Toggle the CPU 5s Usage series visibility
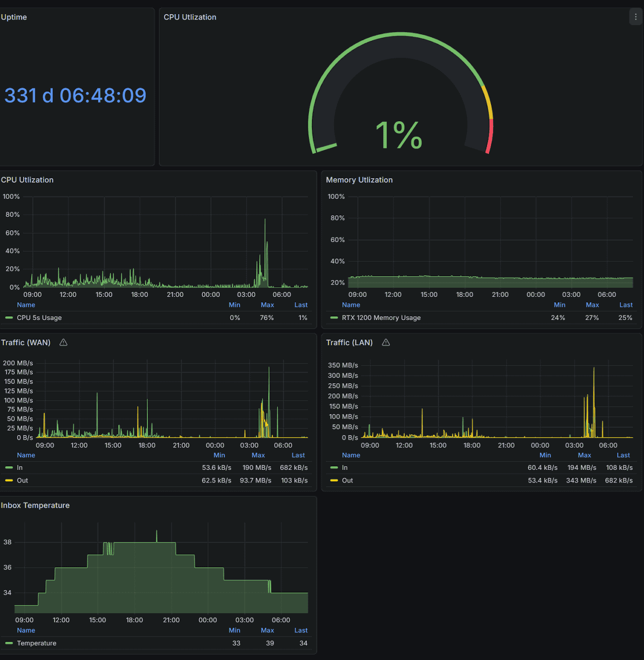The image size is (644, 660). [x=39, y=318]
